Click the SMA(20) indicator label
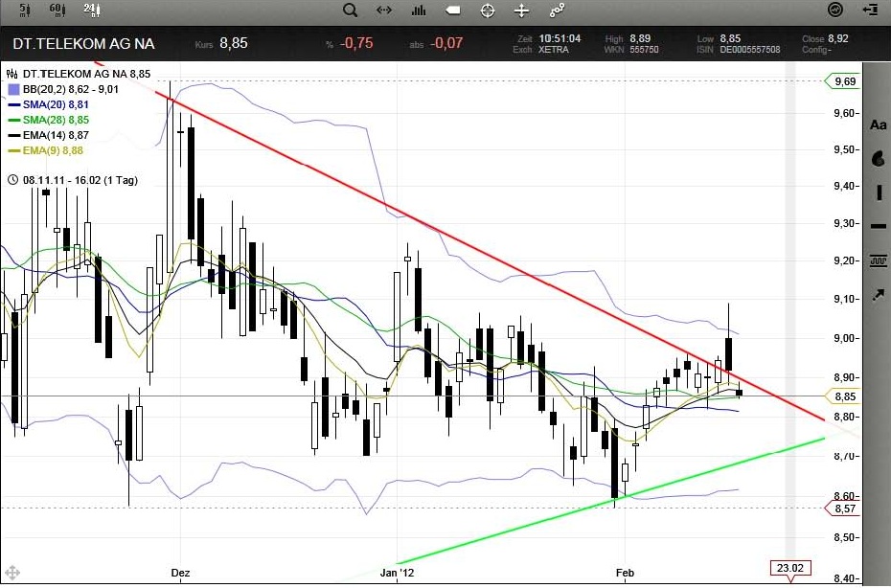The height and width of the screenshot is (588, 891). click(56, 103)
